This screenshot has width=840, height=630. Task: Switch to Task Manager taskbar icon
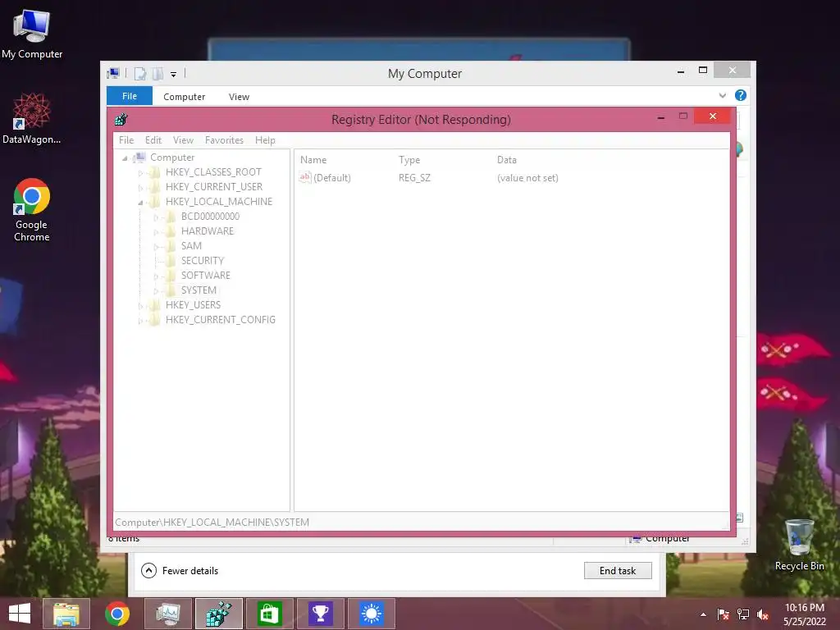click(167, 614)
